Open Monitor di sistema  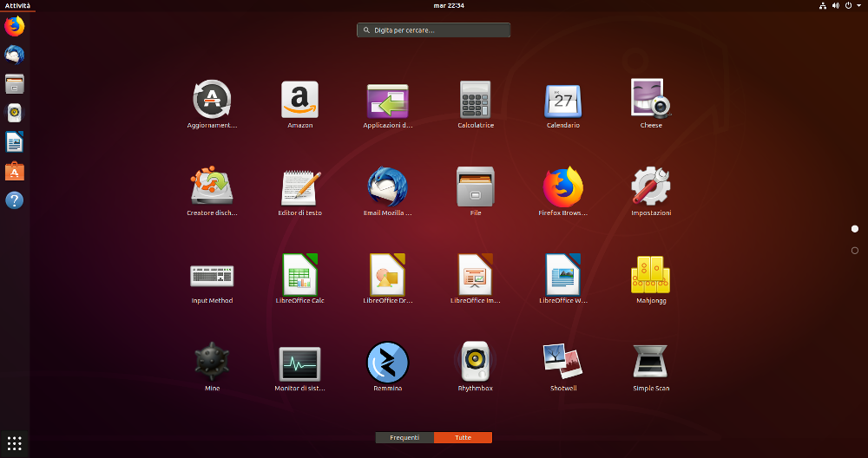[299, 364]
